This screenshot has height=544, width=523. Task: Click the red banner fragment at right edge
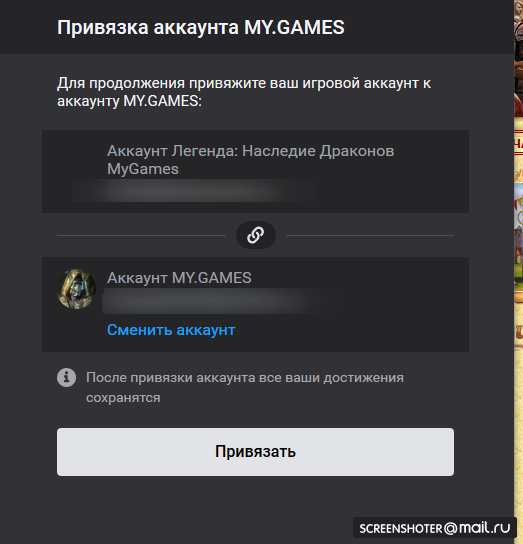pos(518,143)
